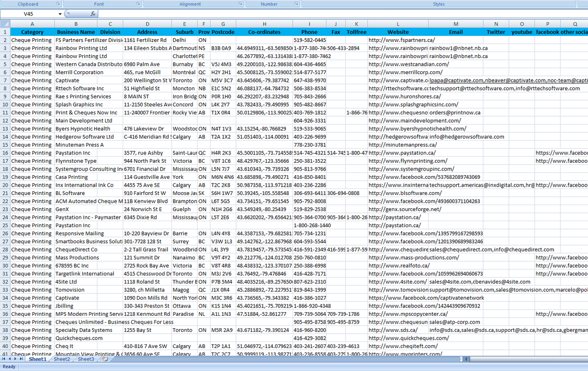Select row 38 header
Image resolution: width=588 pixels, height=371 pixels.
click(5, 330)
